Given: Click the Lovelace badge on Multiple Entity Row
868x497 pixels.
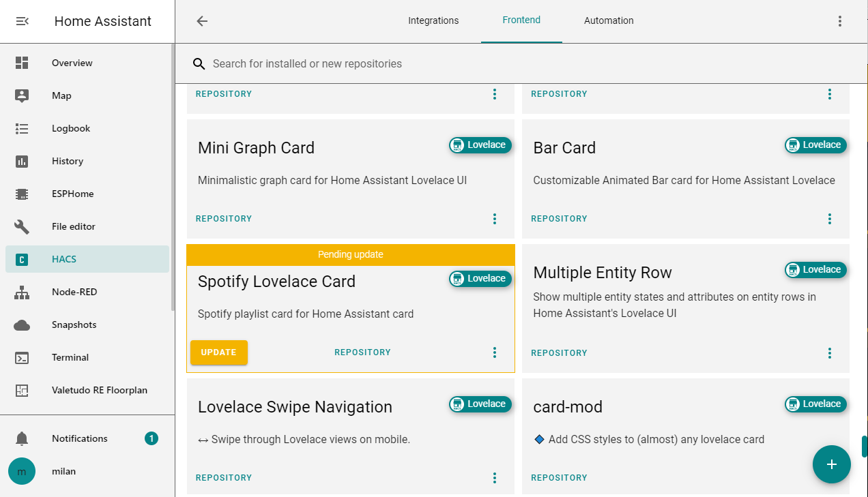Looking at the screenshot, I should point(815,269).
